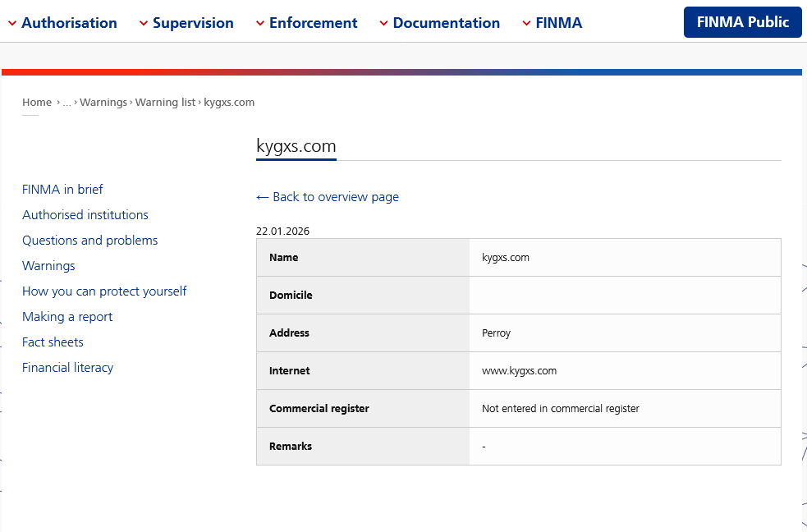Open the FINMA navigation menu
This screenshot has width=807, height=532.
[558, 23]
